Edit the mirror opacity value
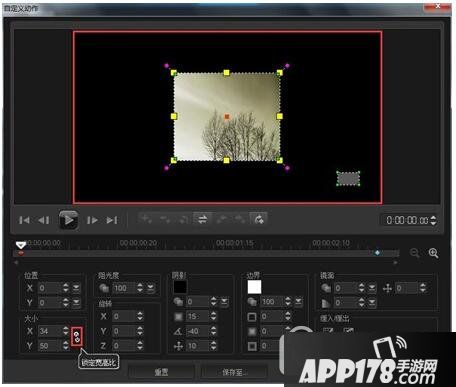Screen dimensions: 456x387 pos(346,288)
